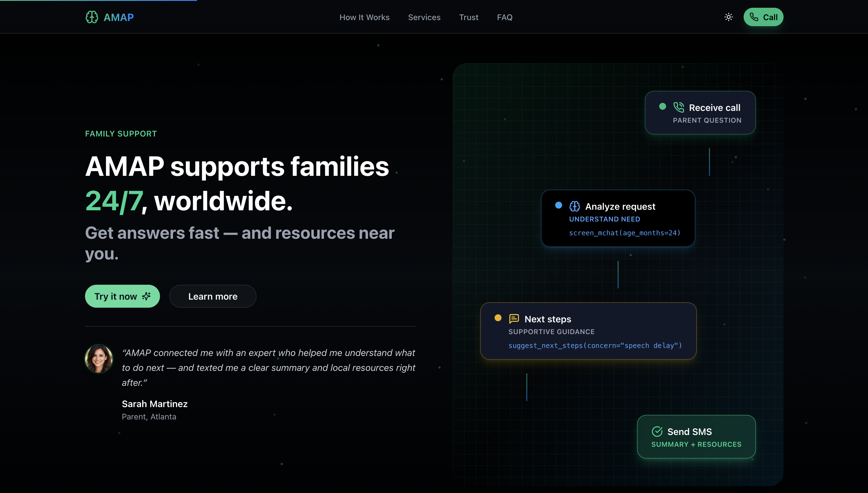This screenshot has width=868, height=493.
Task: Click the AMAP brain logo icon
Action: (x=92, y=17)
